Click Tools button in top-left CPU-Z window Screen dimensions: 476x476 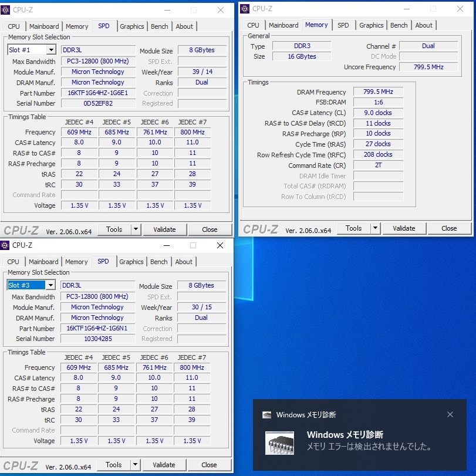tap(114, 229)
